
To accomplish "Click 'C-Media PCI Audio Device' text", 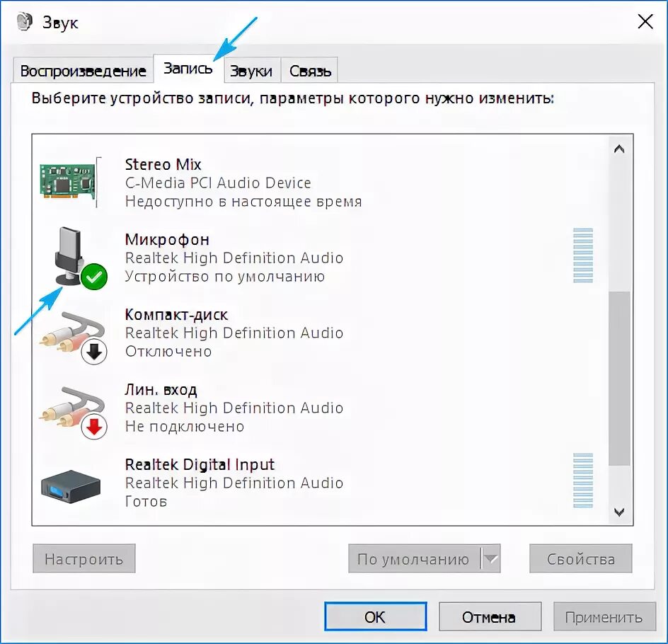I will tap(218, 183).
